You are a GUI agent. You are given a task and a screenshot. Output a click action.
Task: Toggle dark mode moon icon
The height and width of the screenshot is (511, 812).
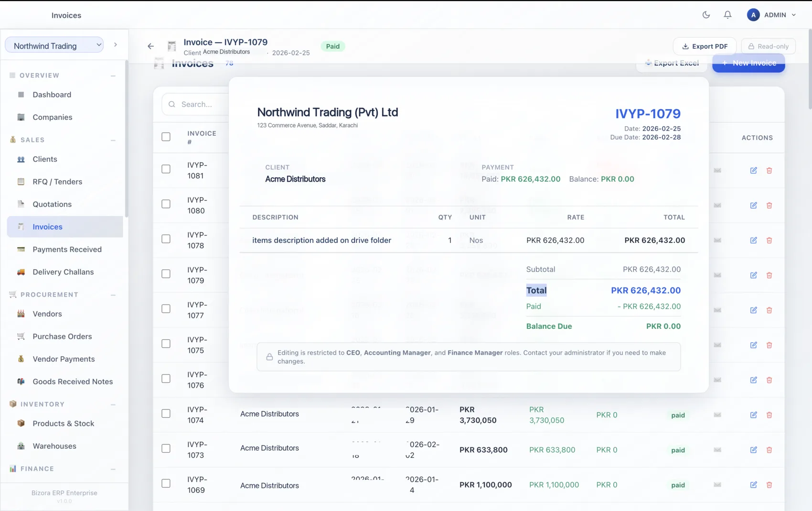(706, 15)
